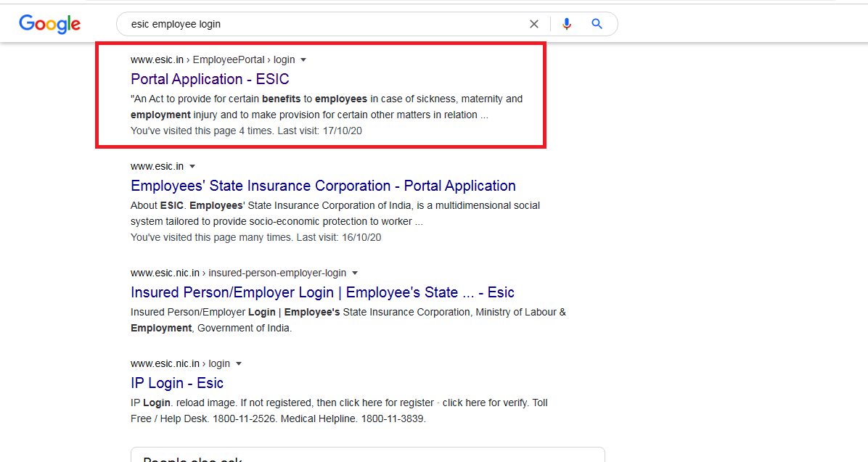Expand dropdown arrow beside the plain www.esic.in URL
The image size is (868, 462).
pos(192,167)
